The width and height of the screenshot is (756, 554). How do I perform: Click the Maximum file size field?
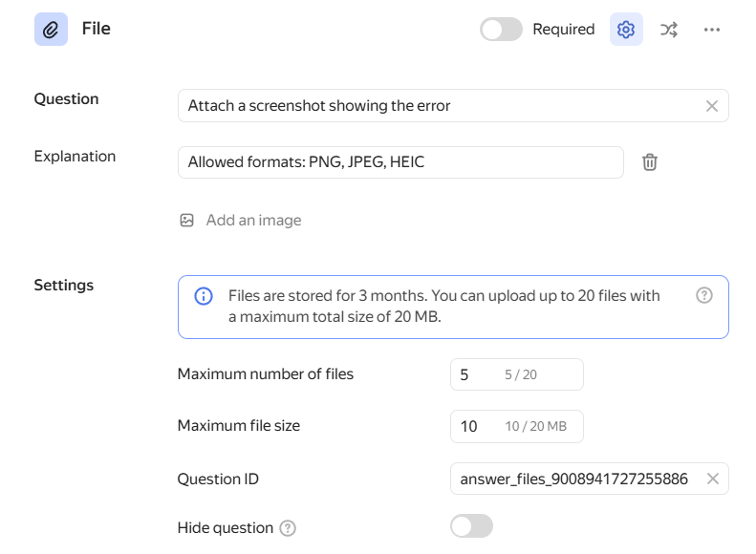coord(478,426)
